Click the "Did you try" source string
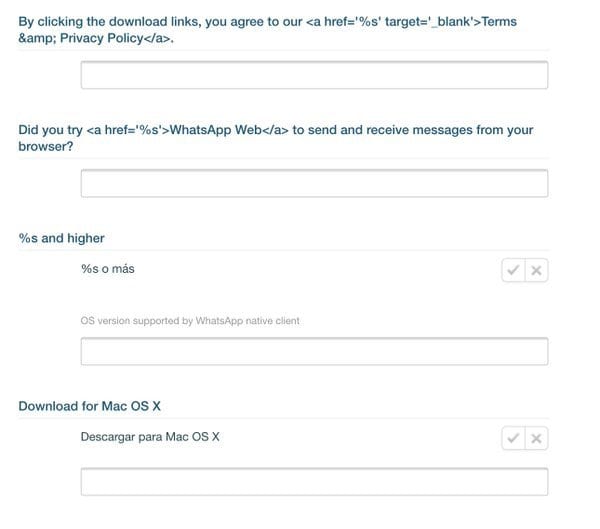600x529 pixels. 52,130
